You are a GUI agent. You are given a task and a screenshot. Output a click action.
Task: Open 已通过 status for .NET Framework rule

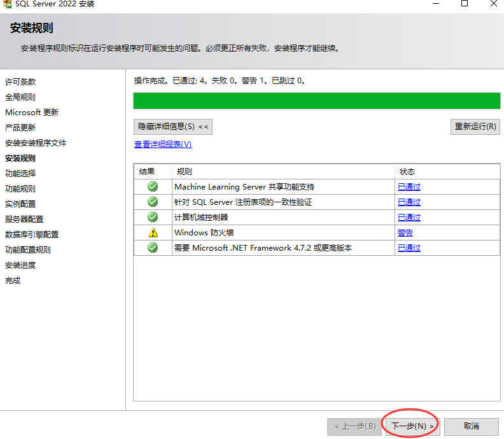[409, 247]
